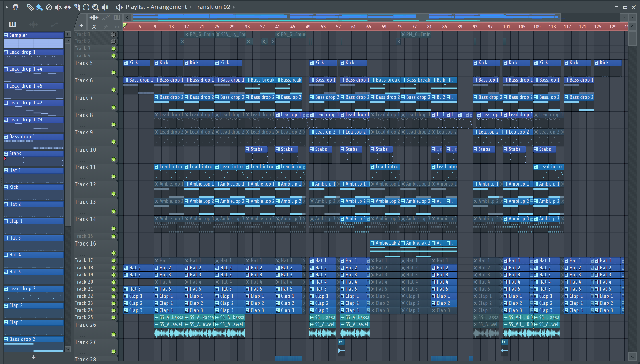Click the waveform audio clip focus icon
Viewport: 640px width, 364px height.
pyautogui.click(x=94, y=18)
